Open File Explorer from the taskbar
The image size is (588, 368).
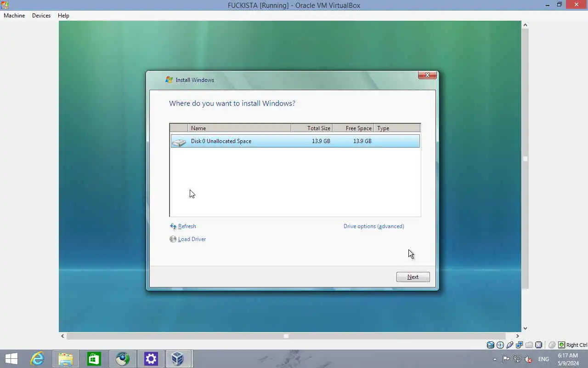66,359
